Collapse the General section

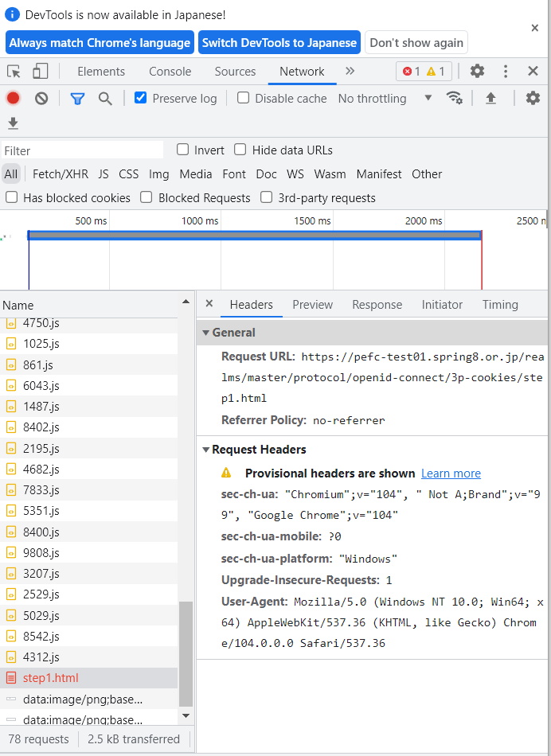[206, 333]
